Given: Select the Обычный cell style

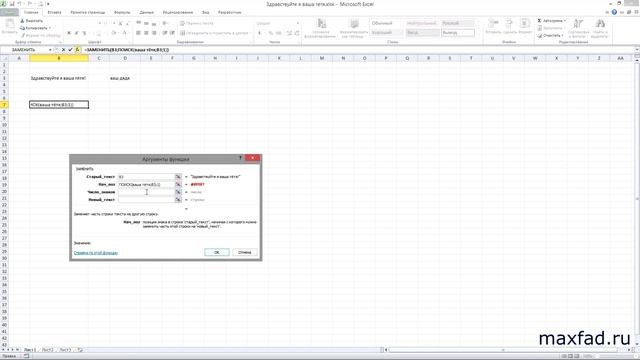Looking at the screenshot, I should click(387, 23).
